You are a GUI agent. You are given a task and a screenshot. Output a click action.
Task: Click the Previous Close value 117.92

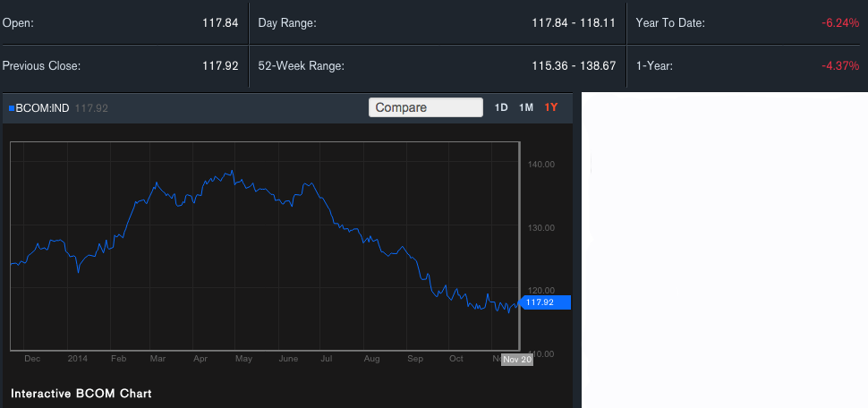coord(220,66)
